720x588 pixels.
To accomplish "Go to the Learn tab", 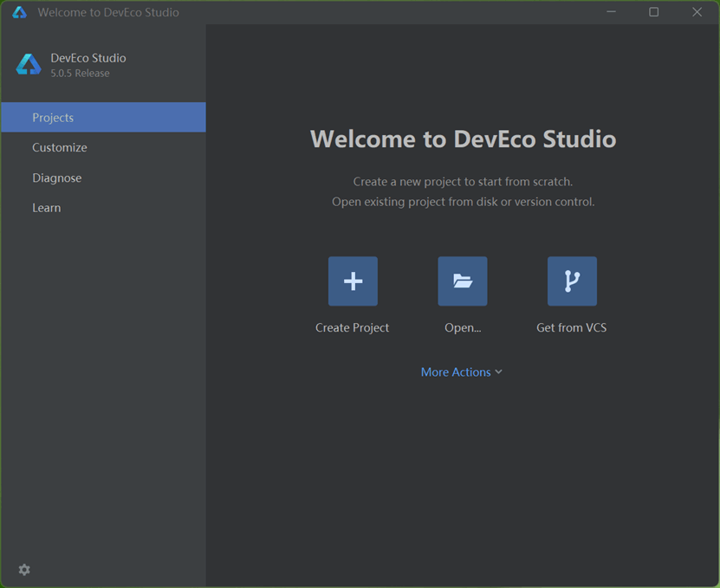I will (103, 208).
